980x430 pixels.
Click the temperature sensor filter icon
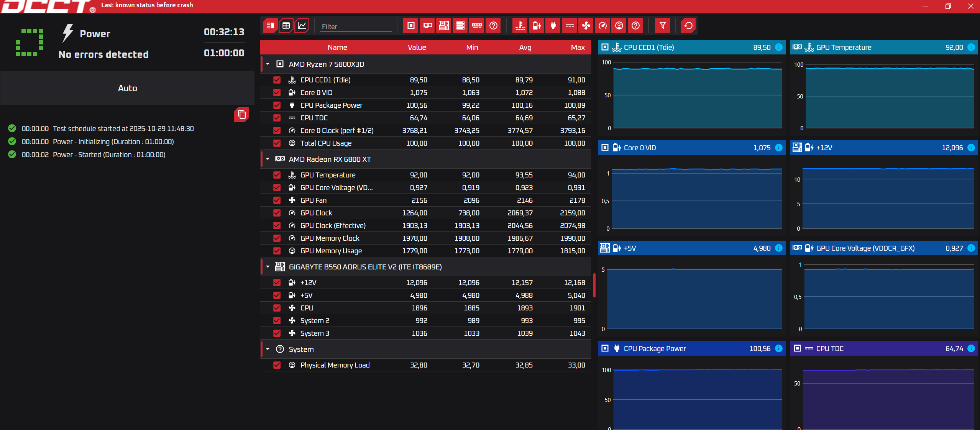pos(520,26)
